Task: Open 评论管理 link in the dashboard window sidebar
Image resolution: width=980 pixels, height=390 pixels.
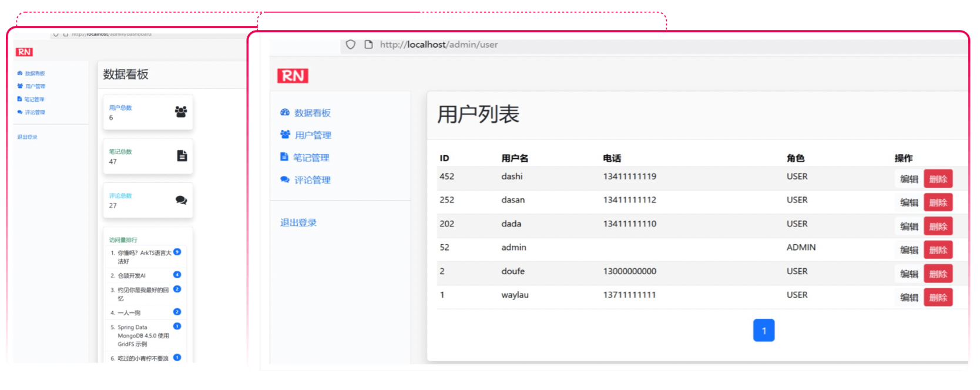Action: tap(35, 112)
